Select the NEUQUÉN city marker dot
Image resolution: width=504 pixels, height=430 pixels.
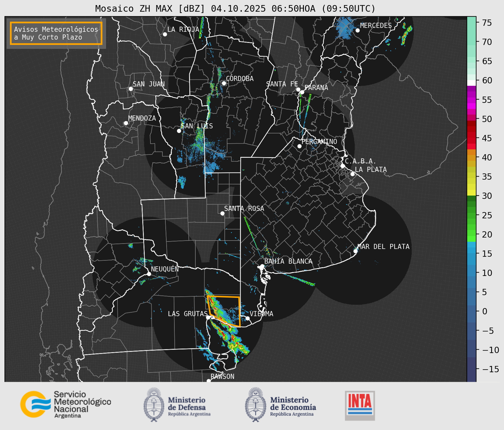tap(149, 274)
